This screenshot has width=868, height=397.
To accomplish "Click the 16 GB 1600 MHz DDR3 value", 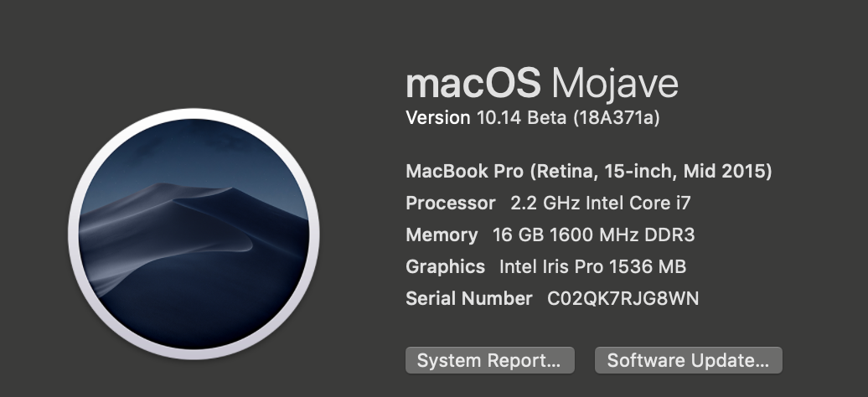I will (x=594, y=235).
